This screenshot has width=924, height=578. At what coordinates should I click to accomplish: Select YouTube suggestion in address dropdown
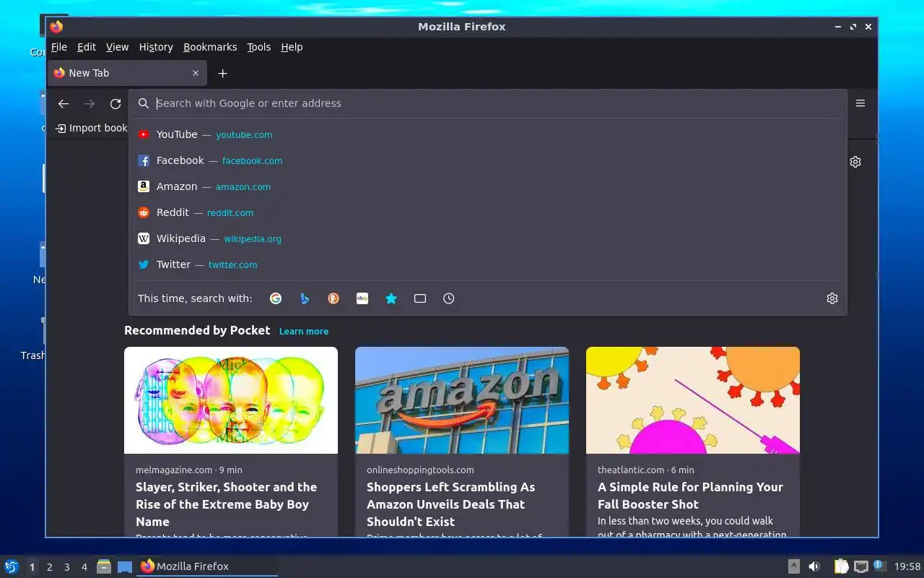(x=487, y=134)
